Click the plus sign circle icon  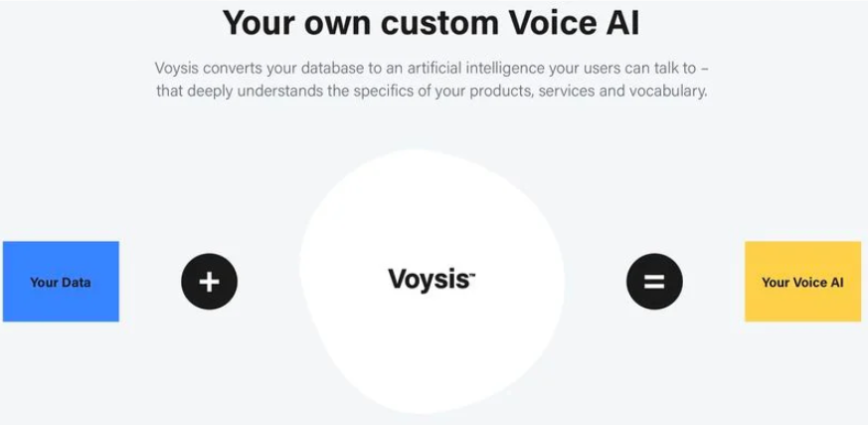pos(209,282)
